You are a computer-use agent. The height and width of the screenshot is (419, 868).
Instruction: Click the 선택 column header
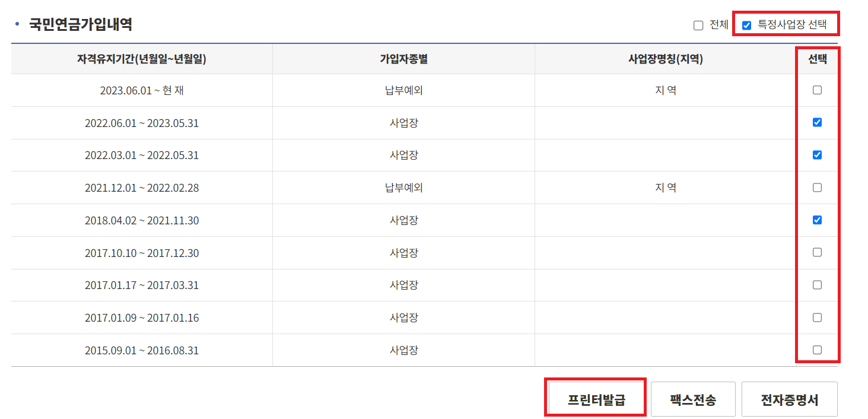pos(817,59)
